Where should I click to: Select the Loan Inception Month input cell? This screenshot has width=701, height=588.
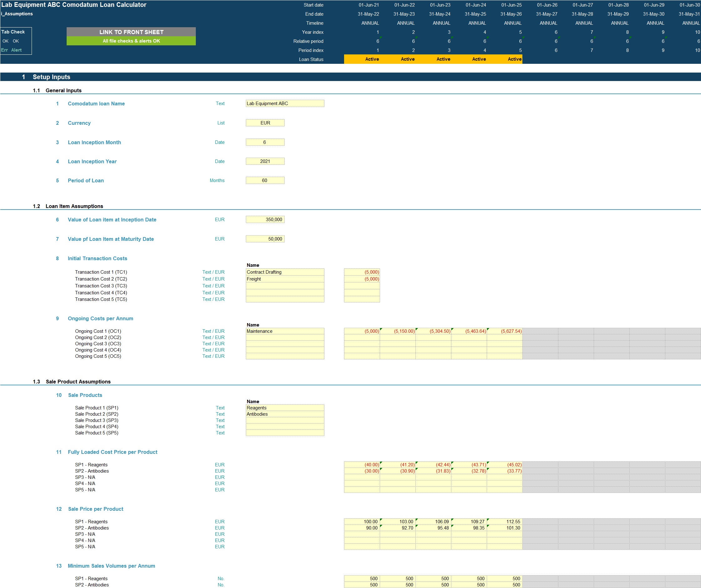tap(265, 142)
